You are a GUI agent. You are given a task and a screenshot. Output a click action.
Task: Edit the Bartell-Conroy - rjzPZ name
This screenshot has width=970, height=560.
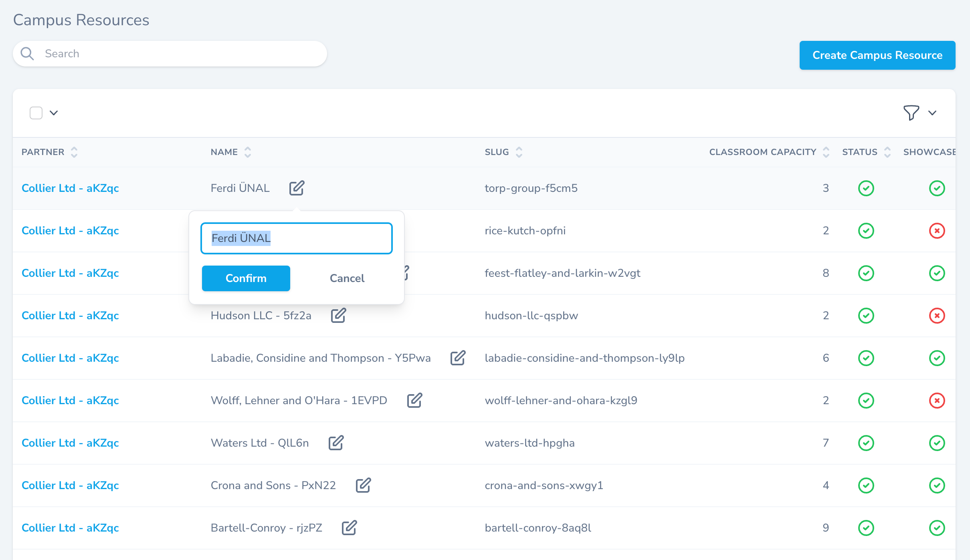click(349, 528)
